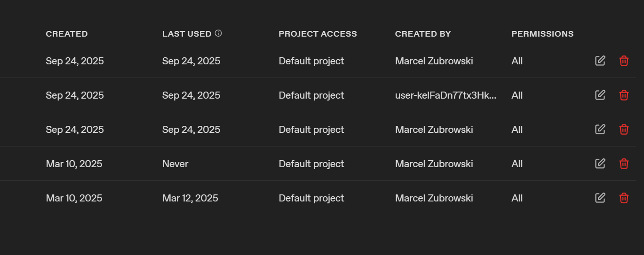644x255 pixels.
Task: Click the Permissions column header
Action: [x=542, y=34]
